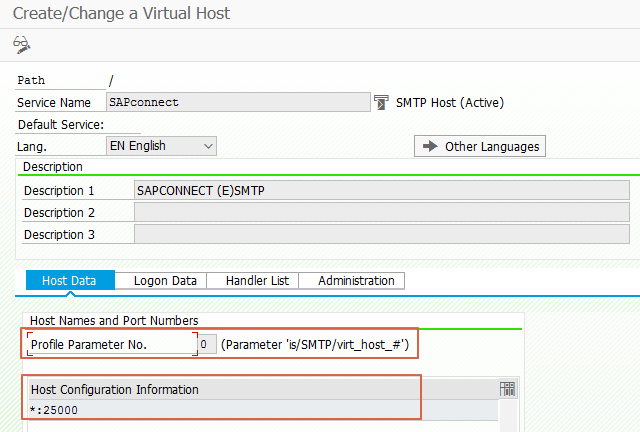Click the Description 3 label
This screenshot has width=640, height=432.
point(59,235)
